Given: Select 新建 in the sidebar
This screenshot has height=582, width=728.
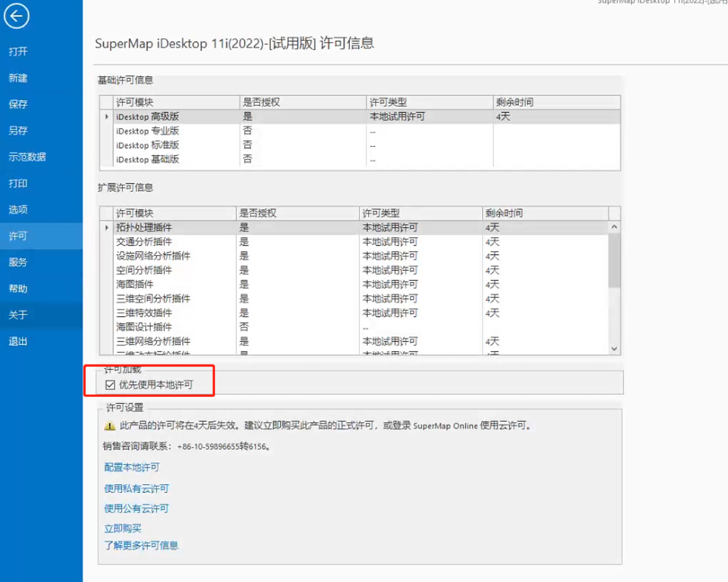Looking at the screenshot, I should click(42, 78).
